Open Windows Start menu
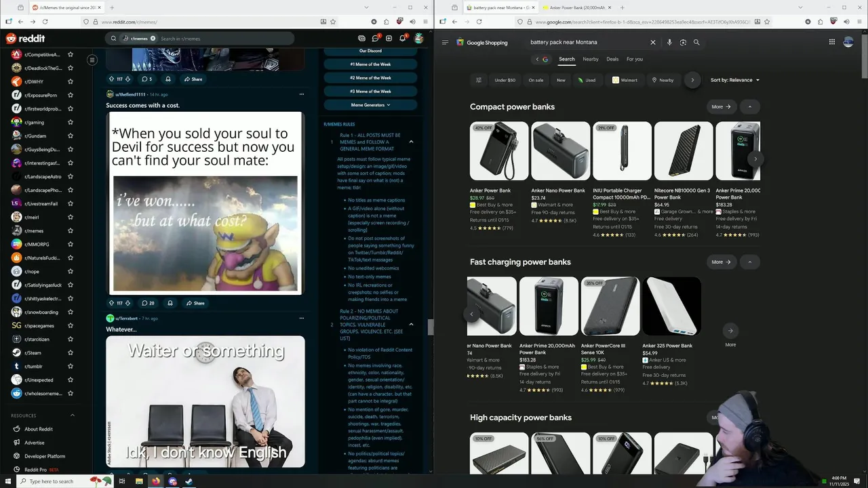 click(7, 481)
